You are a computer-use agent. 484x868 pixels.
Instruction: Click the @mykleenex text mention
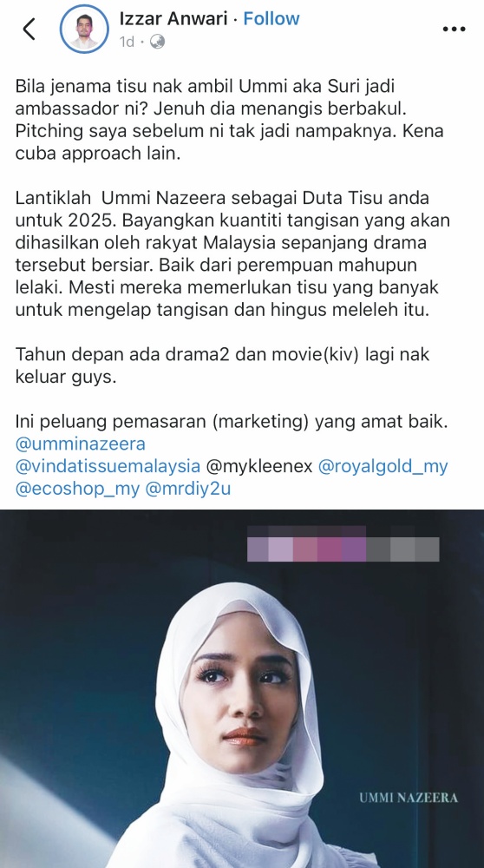click(x=259, y=466)
